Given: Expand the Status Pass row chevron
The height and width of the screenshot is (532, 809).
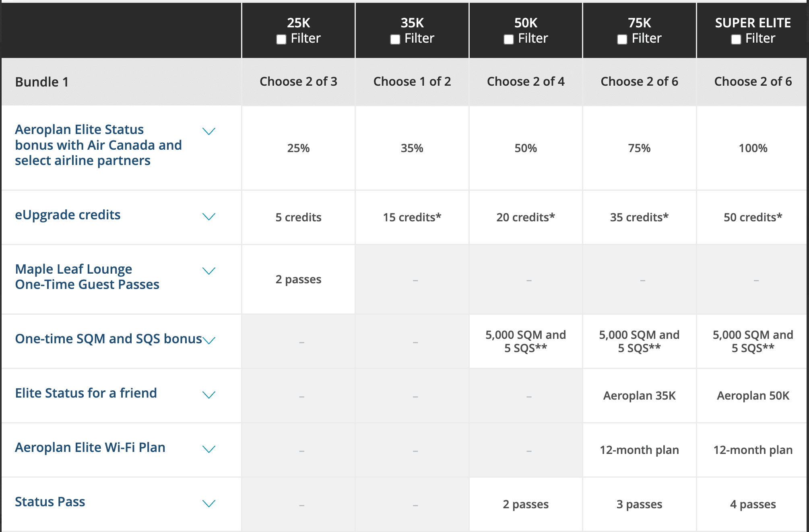Looking at the screenshot, I should [209, 503].
